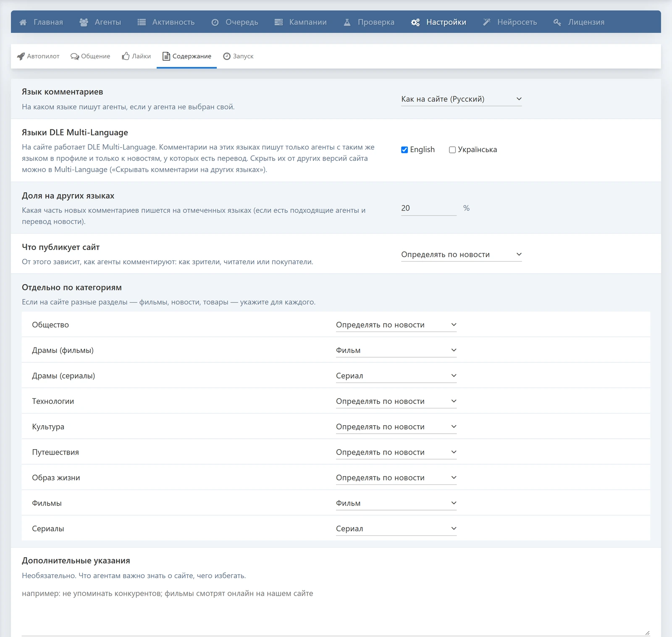Viewport: 672px width, 637px height.
Task: Click the flask icon beside Проверка
Action: coord(347,22)
